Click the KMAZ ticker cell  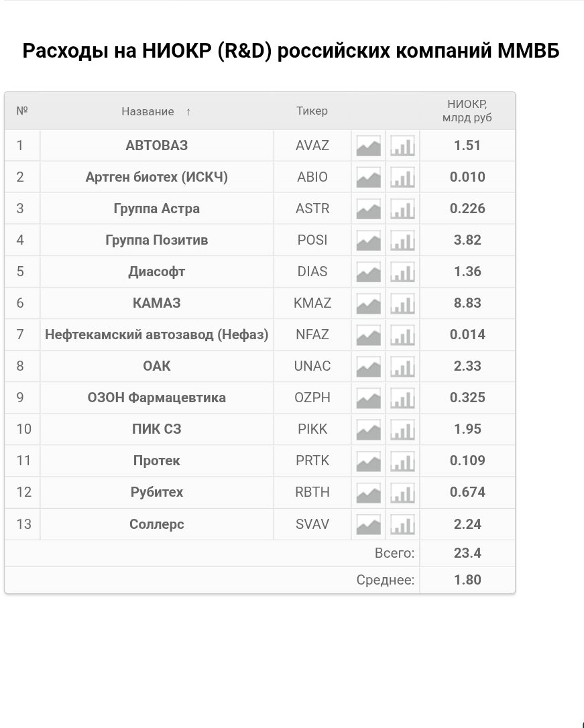pos(312,303)
